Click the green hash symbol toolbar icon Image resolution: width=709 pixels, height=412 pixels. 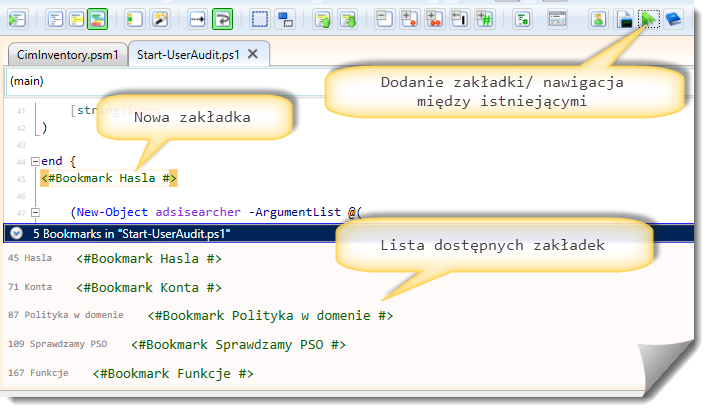(484, 18)
